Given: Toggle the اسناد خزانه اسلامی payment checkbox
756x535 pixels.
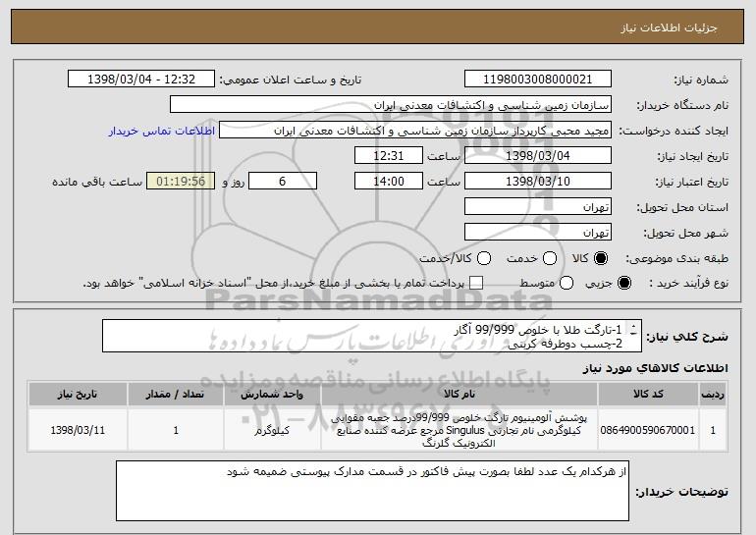Looking at the screenshot, I should click(476, 283).
